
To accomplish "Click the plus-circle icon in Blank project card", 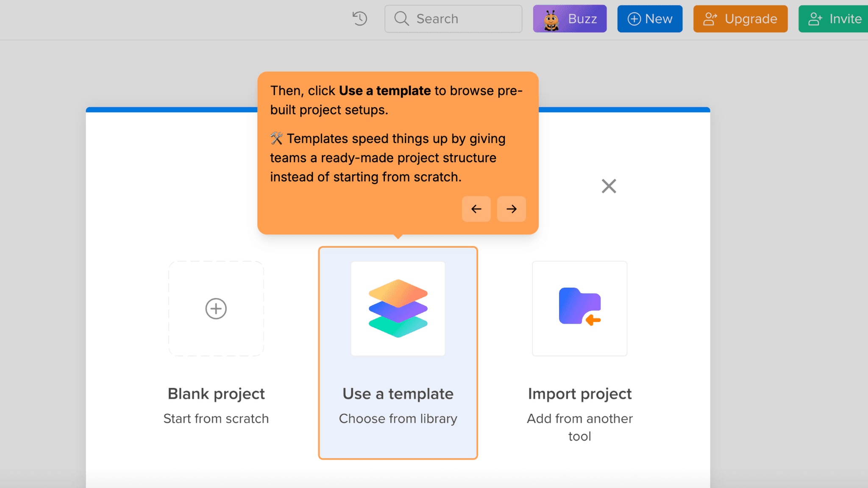I will pos(216,308).
